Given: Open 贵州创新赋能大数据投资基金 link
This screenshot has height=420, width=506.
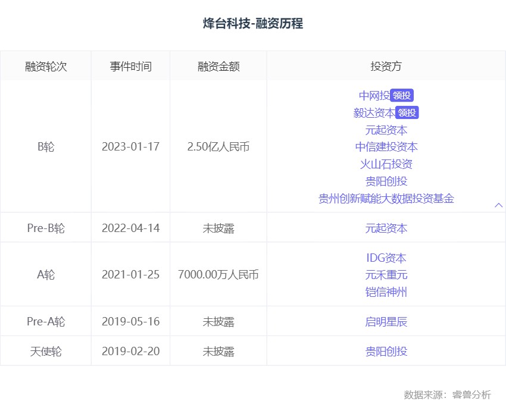Looking at the screenshot, I should pos(386,198).
